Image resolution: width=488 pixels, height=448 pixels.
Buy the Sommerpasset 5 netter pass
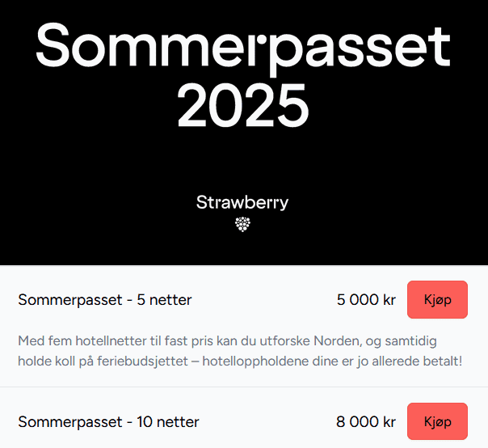tap(437, 300)
